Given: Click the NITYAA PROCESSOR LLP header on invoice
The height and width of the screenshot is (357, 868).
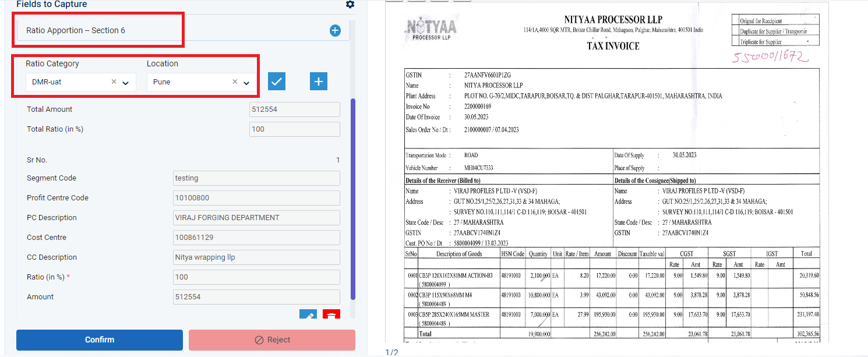Looking at the screenshot, I should pos(613,20).
